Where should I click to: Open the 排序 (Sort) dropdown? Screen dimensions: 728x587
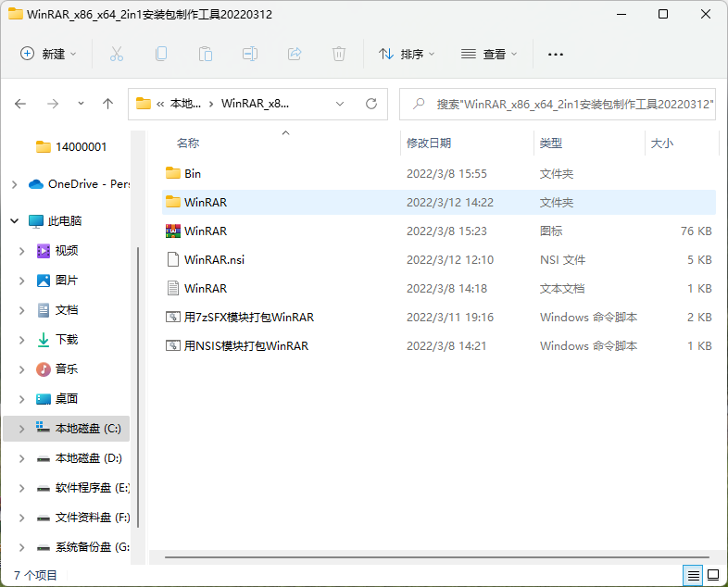(x=407, y=54)
